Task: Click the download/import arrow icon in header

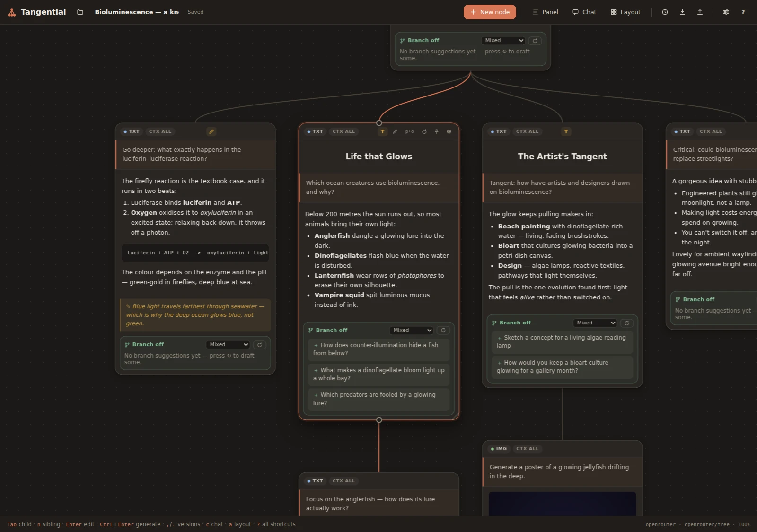Action: [x=682, y=12]
